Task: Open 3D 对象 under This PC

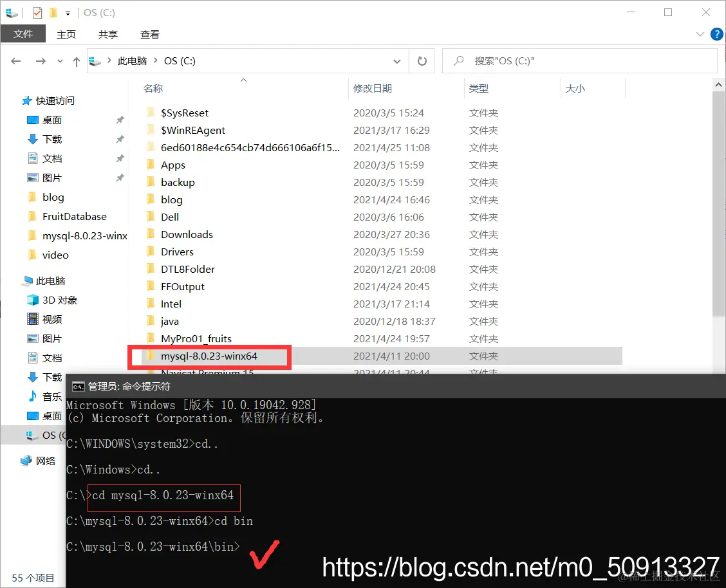Action: 60,300
